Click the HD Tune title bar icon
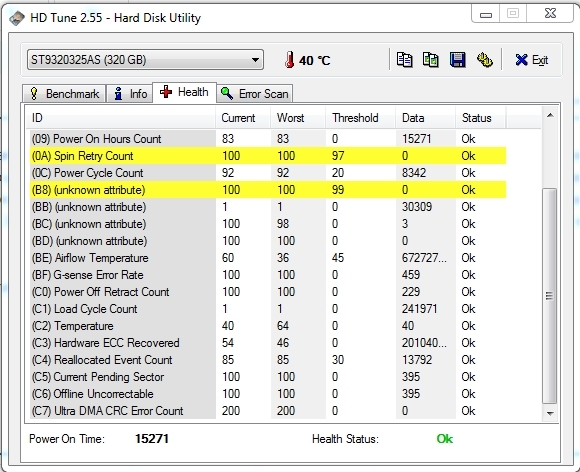The image size is (580, 472). pos(17,18)
